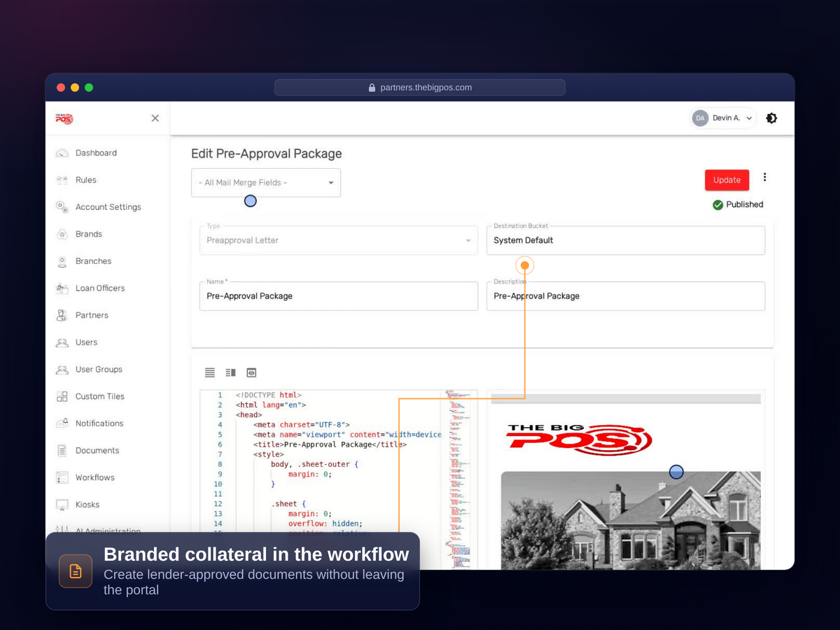Open Devin A. user account menu
This screenshot has height=630, width=840.
(723, 118)
